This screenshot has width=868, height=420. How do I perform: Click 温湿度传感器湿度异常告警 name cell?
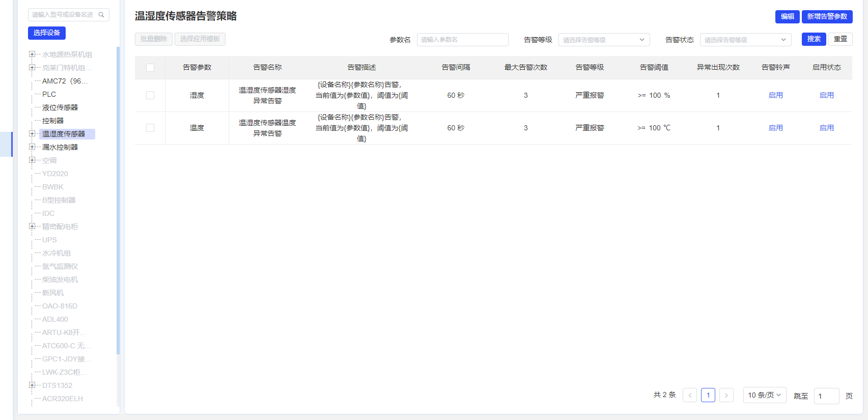click(267, 95)
